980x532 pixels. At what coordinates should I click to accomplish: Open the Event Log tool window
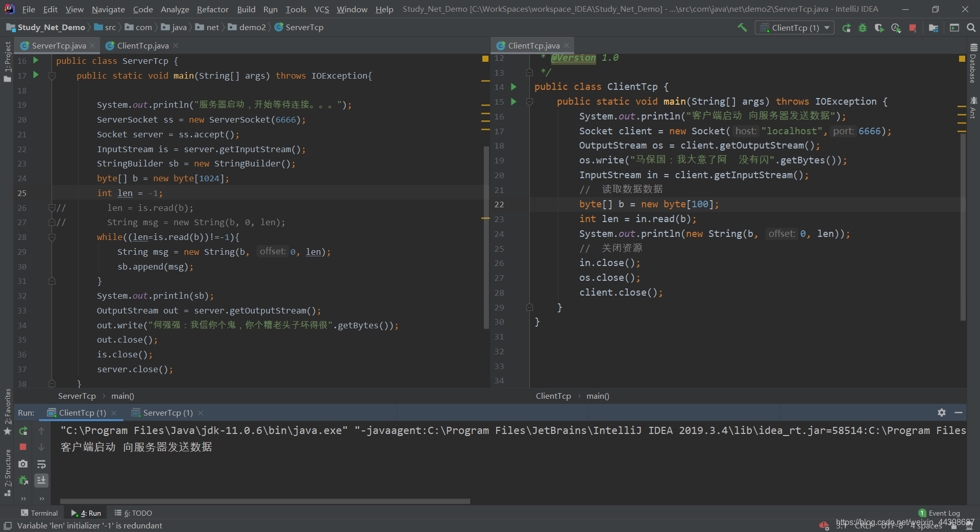[939, 513]
